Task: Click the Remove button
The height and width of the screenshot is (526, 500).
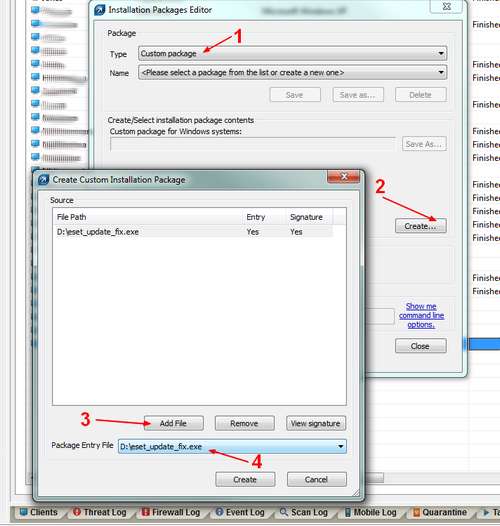Action: tap(244, 423)
